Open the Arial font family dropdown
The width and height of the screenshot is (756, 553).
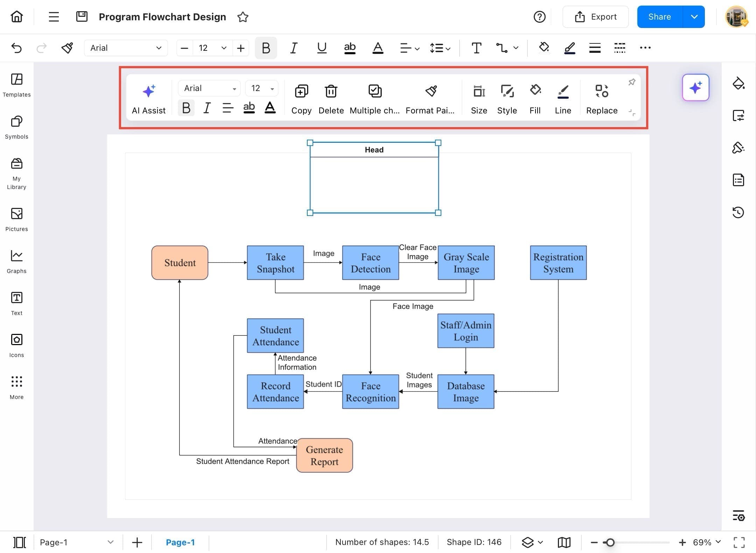click(x=126, y=48)
